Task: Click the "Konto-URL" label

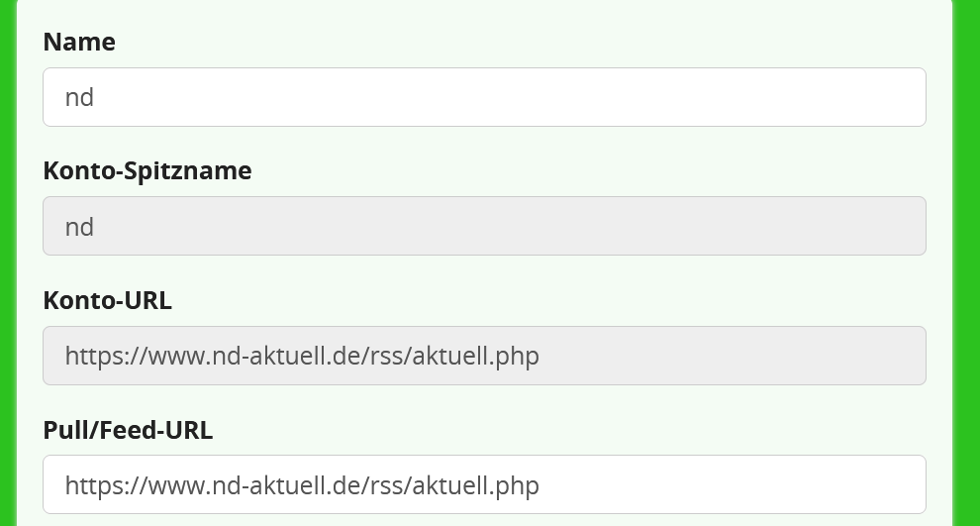Action: pos(107,300)
